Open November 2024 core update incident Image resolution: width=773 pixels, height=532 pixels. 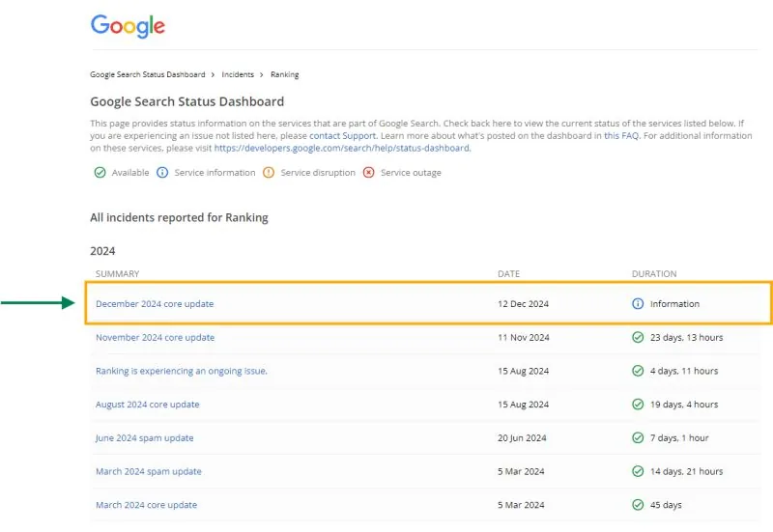coord(156,337)
